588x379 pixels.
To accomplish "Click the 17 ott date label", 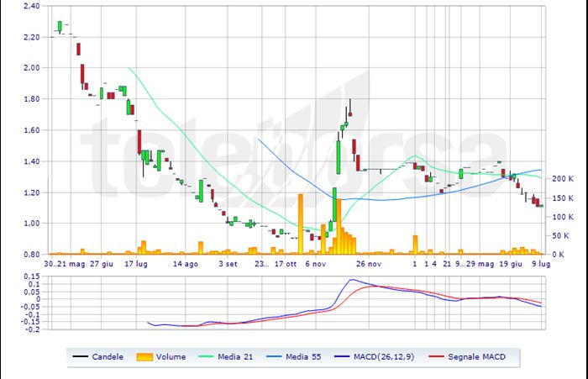I will click(286, 264).
